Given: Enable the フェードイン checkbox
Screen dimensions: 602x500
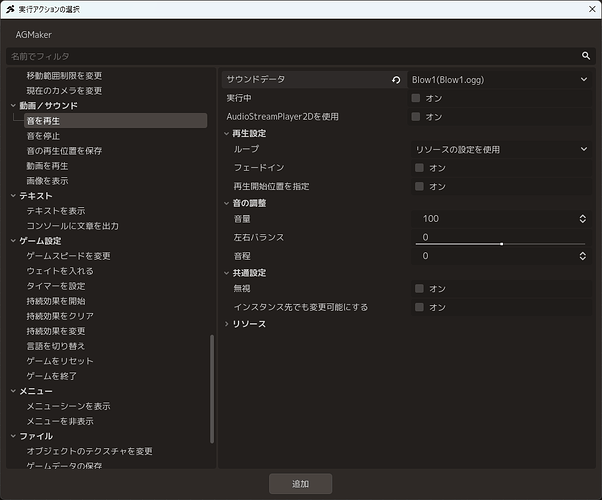Looking at the screenshot, I should [x=419, y=168].
